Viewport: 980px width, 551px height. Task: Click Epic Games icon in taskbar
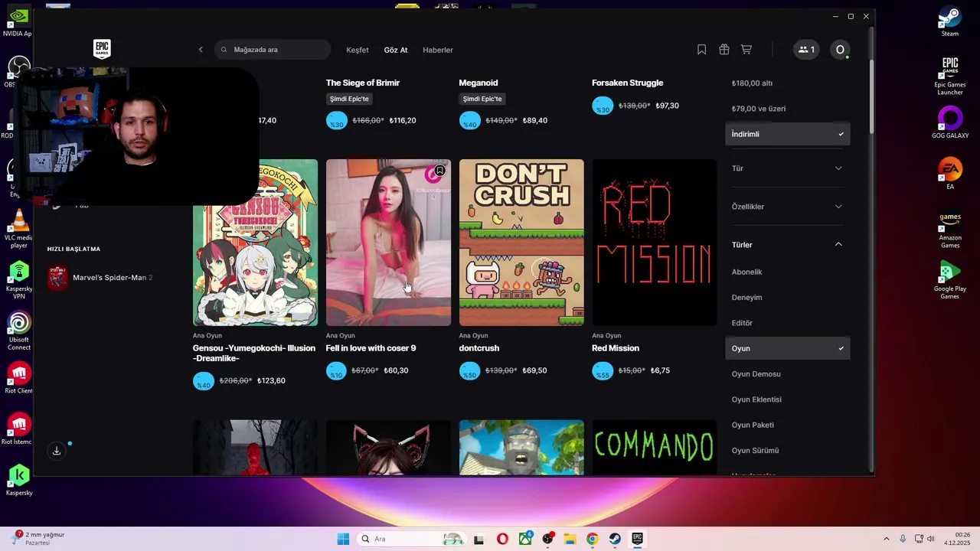[x=637, y=539]
